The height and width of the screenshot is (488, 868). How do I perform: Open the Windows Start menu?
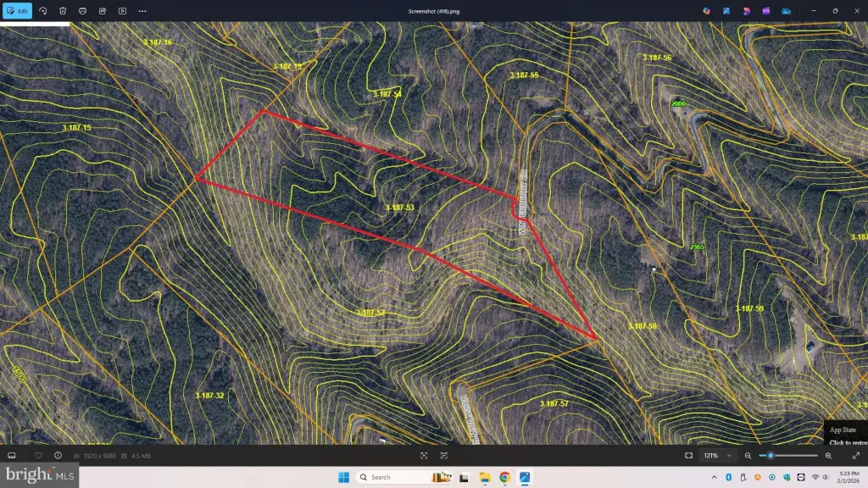(x=343, y=477)
